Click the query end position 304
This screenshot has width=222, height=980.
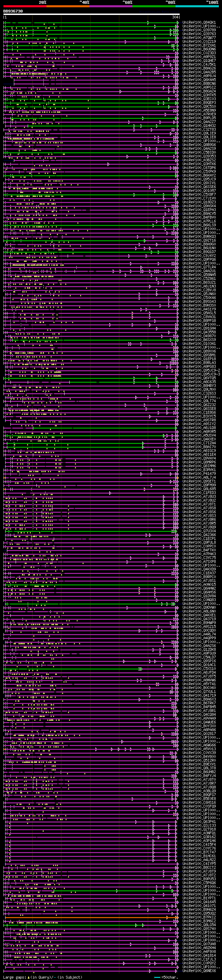point(175,17)
